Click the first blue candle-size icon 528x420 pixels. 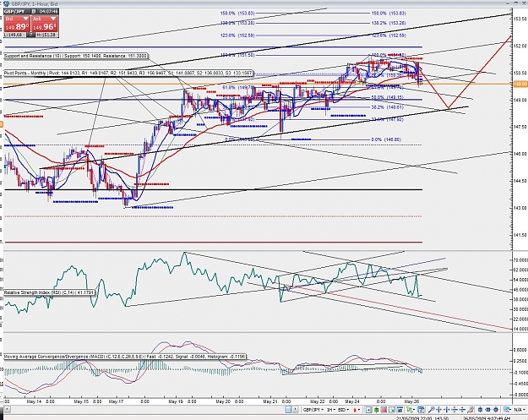481,410
